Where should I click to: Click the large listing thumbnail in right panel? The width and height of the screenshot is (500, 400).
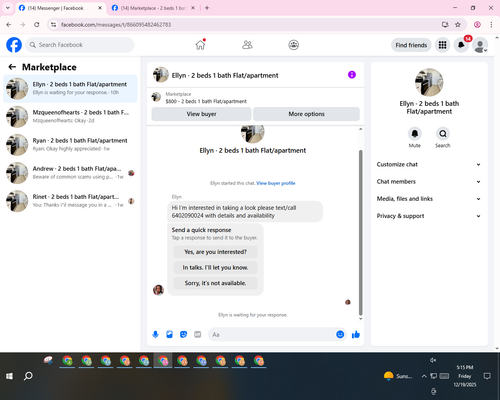tap(429, 82)
